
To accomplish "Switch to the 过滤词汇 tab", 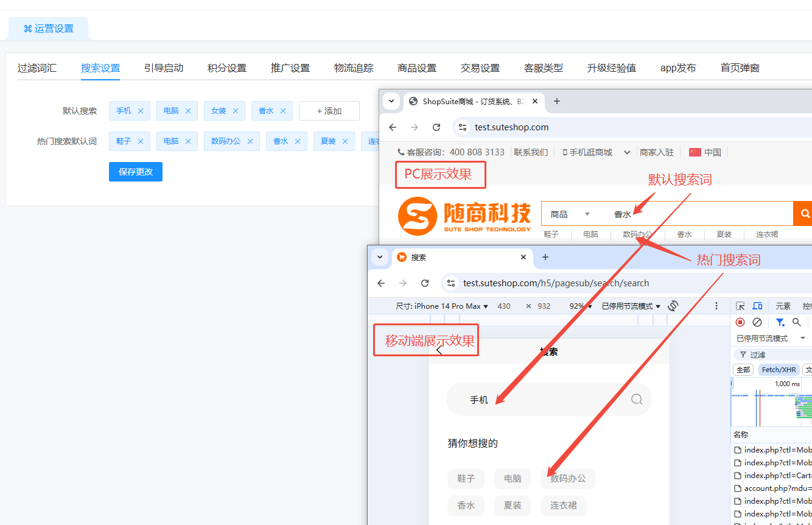I will 37,68.
